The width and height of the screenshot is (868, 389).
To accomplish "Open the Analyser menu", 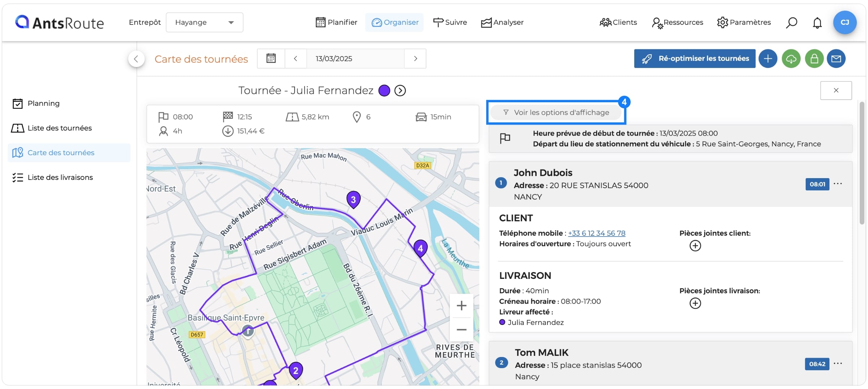I will (x=502, y=22).
